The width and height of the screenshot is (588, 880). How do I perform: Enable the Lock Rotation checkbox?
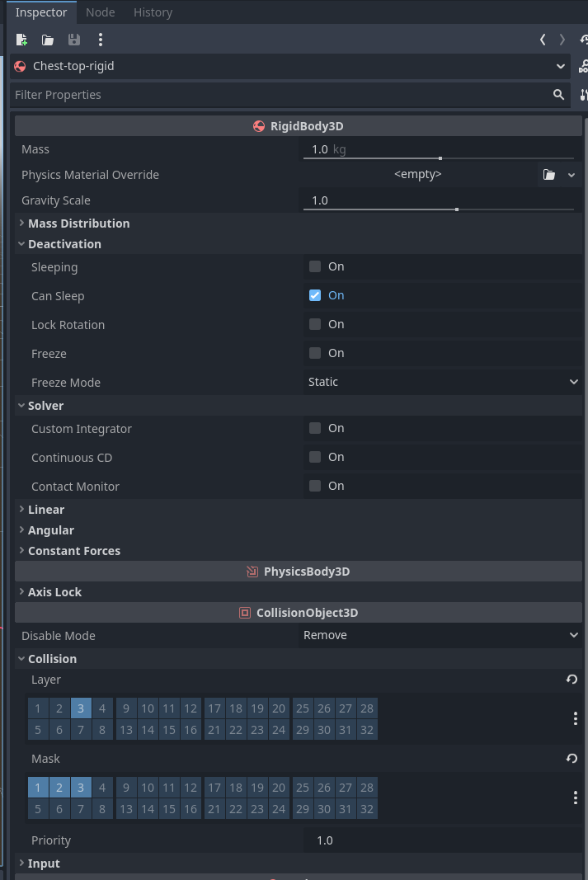pos(315,324)
